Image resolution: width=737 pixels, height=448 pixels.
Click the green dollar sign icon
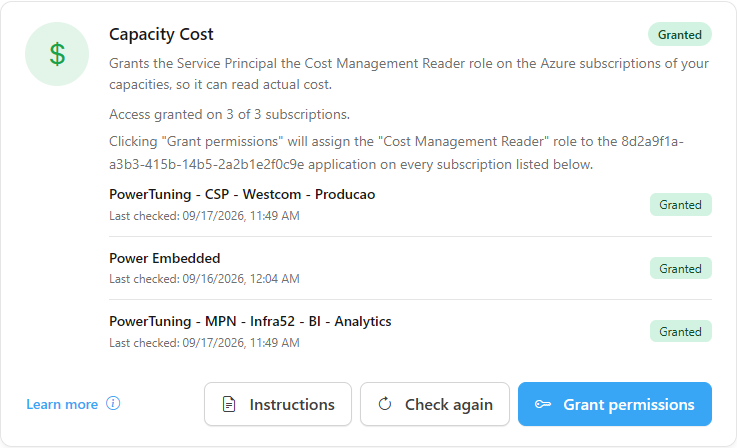pyautogui.click(x=57, y=54)
